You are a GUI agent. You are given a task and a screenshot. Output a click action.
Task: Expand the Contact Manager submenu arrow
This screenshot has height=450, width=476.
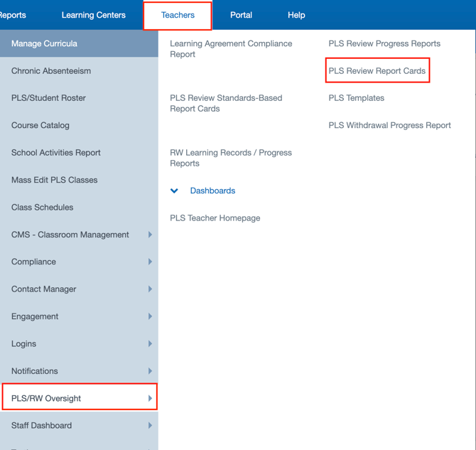(x=150, y=289)
